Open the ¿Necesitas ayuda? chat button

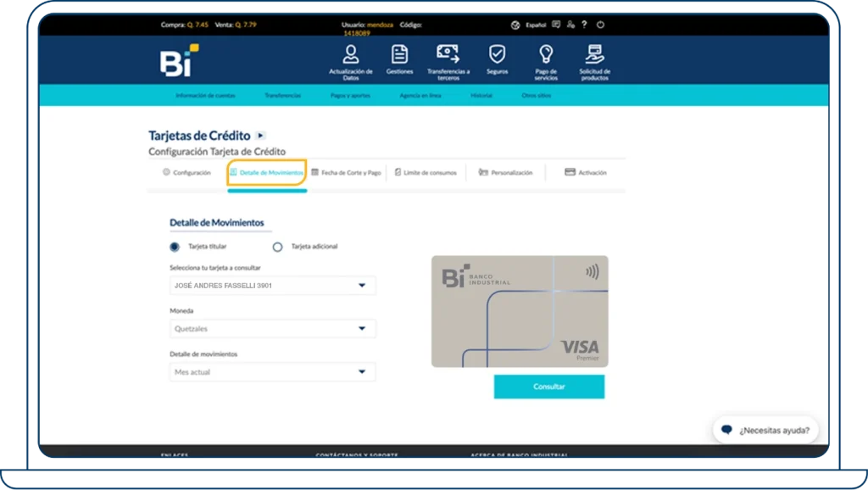(765, 430)
